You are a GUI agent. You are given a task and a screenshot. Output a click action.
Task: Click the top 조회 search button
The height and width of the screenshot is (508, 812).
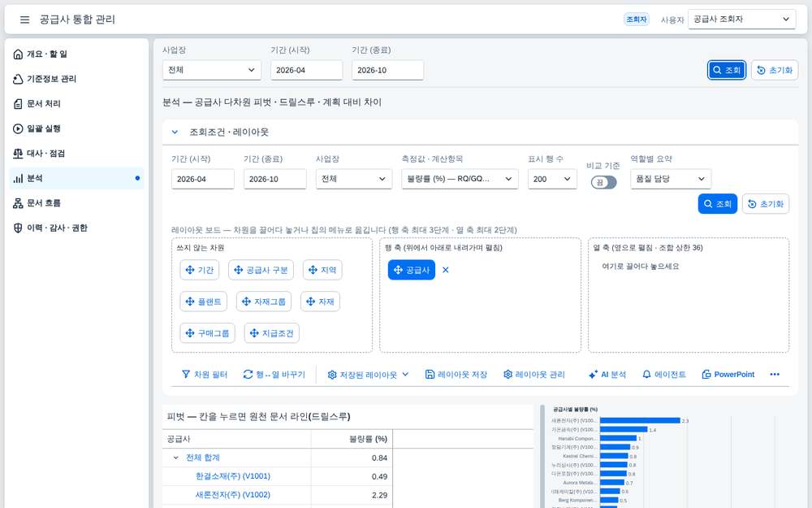pos(727,70)
